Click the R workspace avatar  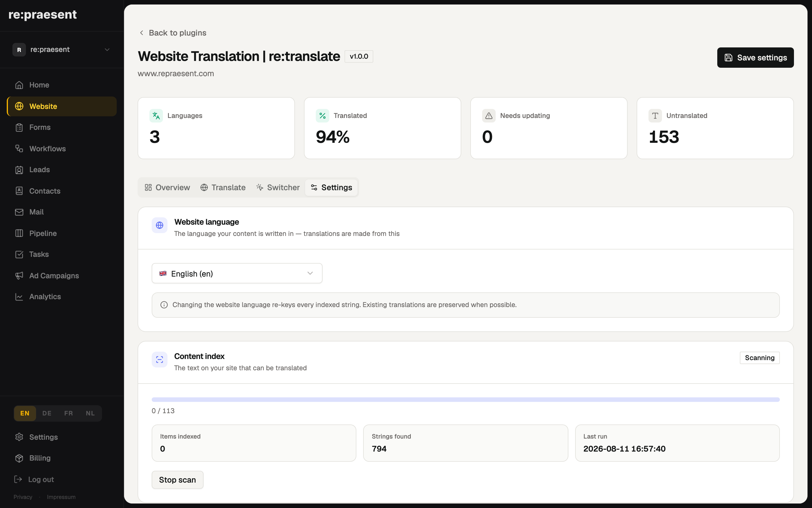pyautogui.click(x=19, y=50)
